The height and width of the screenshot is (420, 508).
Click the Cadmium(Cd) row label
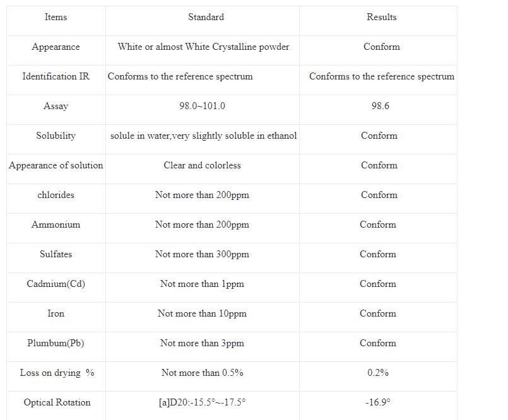click(56, 284)
